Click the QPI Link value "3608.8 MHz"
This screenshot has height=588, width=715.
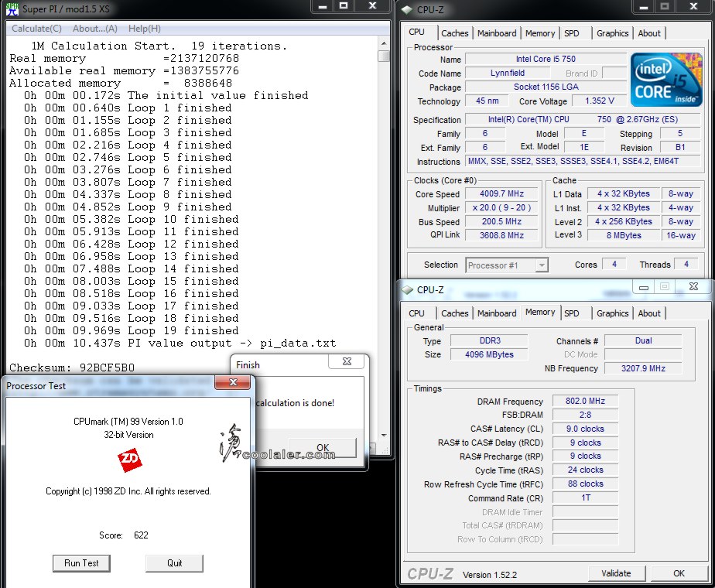point(501,235)
